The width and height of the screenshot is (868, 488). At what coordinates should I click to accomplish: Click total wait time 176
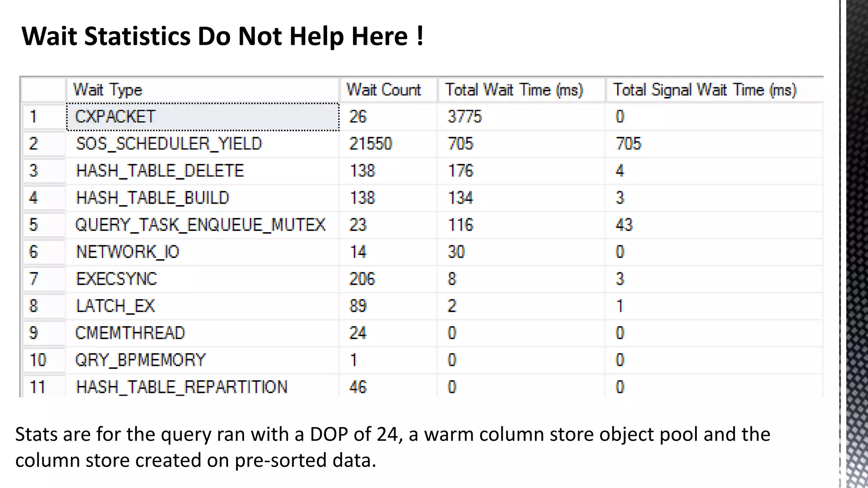[x=461, y=171]
